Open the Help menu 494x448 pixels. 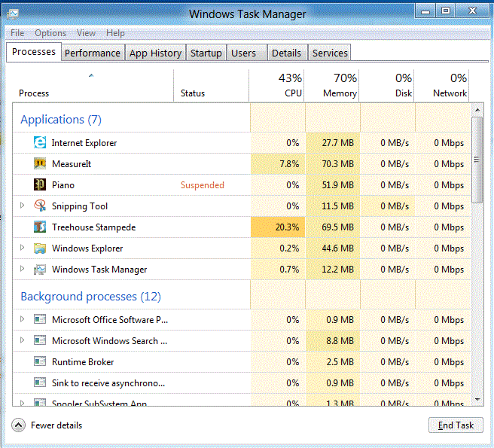[x=115, y=33]
